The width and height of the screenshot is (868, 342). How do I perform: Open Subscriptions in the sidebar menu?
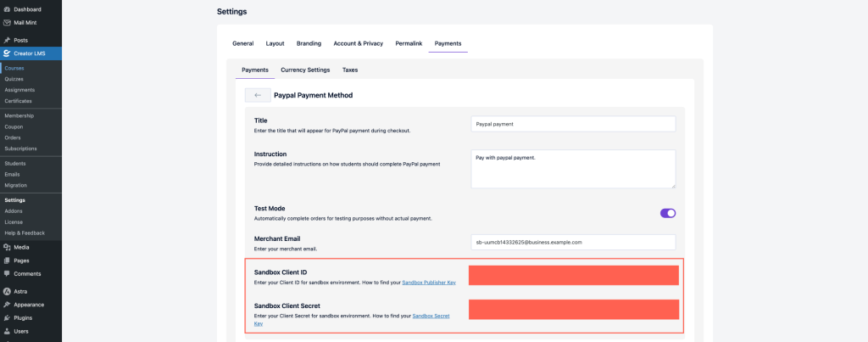20,149
